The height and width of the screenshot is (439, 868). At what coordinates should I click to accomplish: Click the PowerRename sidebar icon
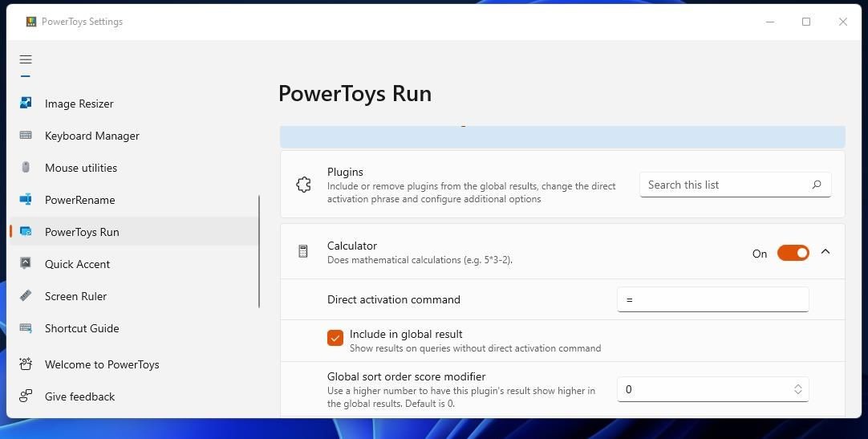pyautogui.click(x=26, y=199)
